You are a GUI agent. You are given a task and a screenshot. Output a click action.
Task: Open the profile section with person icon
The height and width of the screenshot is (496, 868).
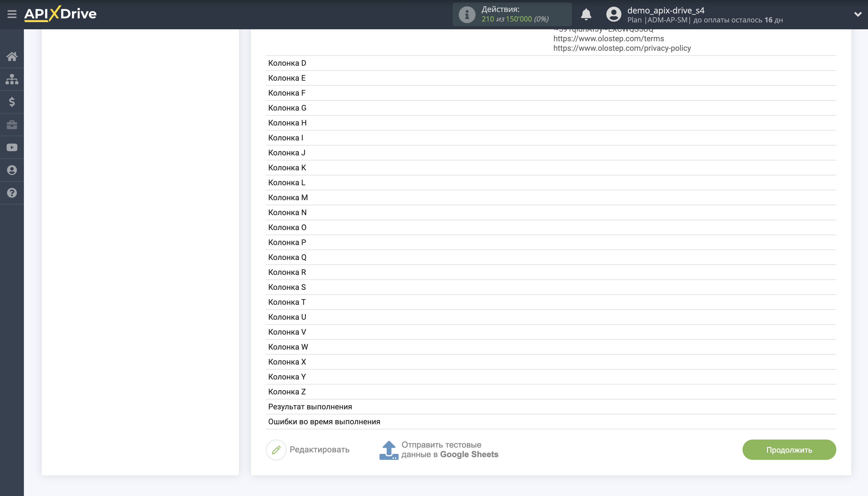pos(12,170)
